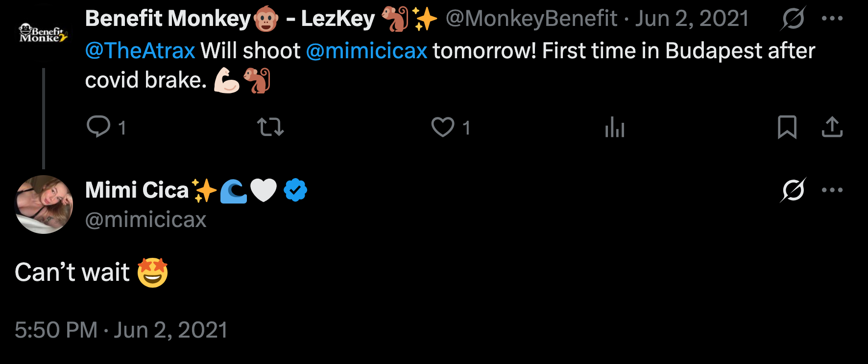The image size is (868, 364).
Task: Retweet the Benefit Monkey post
Action: 270,127
